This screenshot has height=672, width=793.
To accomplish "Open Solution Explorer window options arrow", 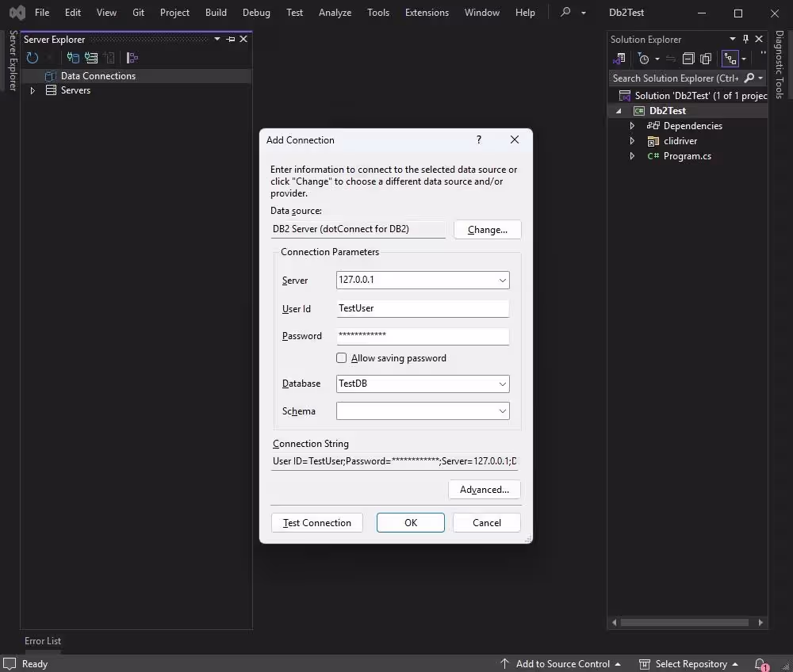I will (x=732, y=39).
